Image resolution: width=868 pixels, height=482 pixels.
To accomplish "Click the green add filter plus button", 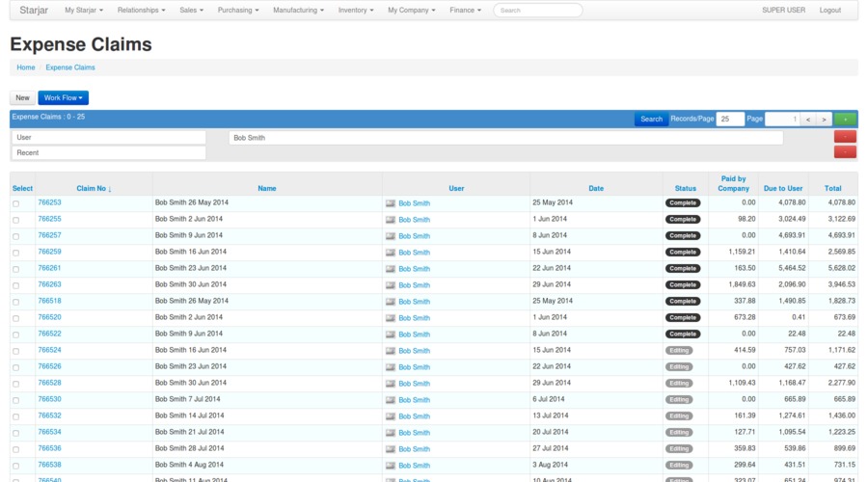I will tap(845, 119).
